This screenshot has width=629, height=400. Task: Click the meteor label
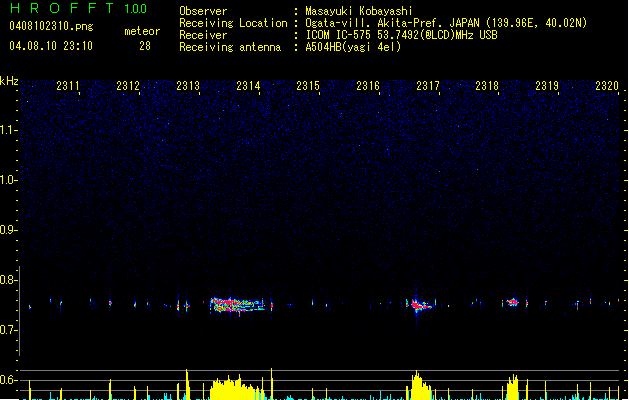click(142, 31)
